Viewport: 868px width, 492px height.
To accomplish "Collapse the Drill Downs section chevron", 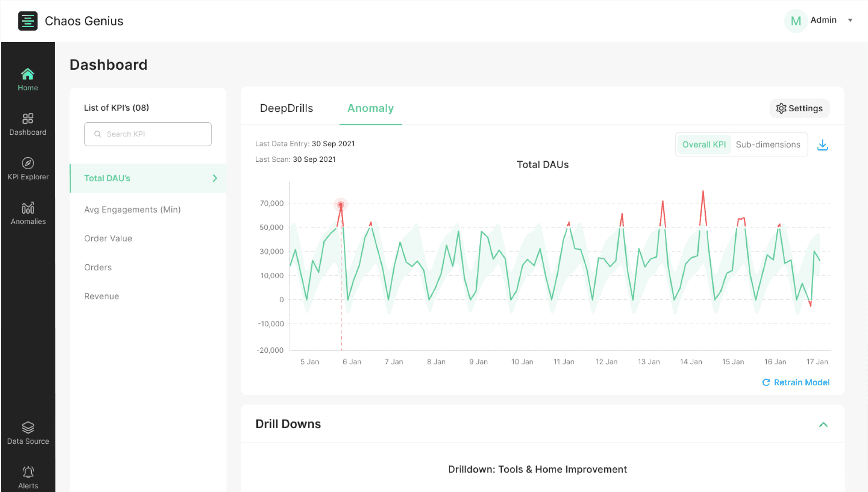I will (823, 424).
